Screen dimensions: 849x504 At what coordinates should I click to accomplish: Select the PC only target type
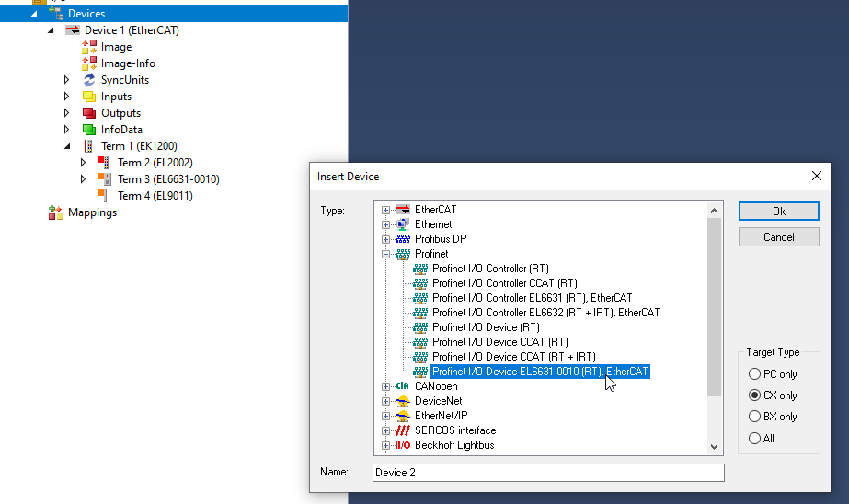click(755, 374)
